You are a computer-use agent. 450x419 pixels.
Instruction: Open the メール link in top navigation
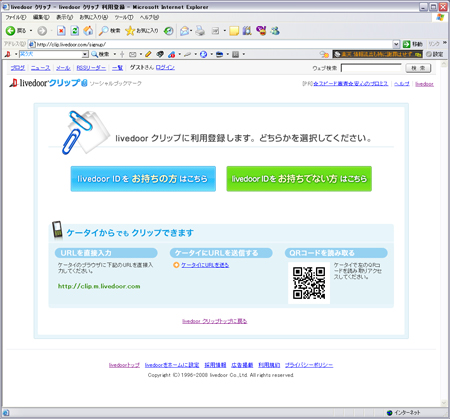click(x=63, y=68)
